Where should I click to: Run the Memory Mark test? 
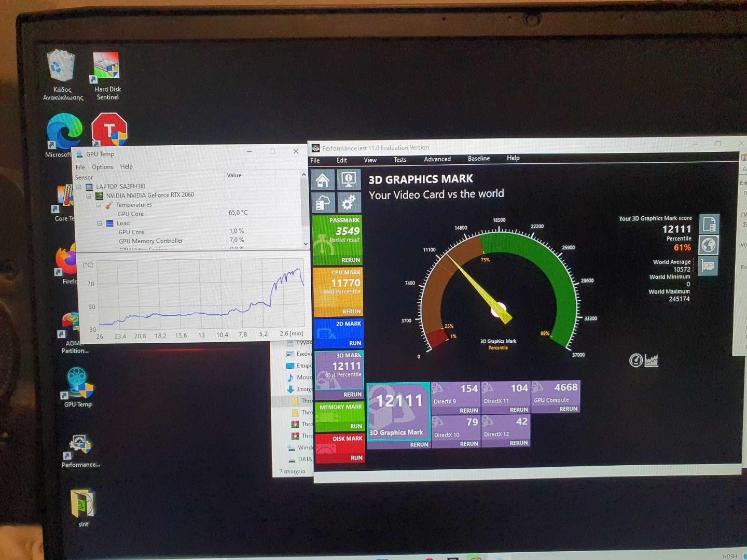point(356,426)
